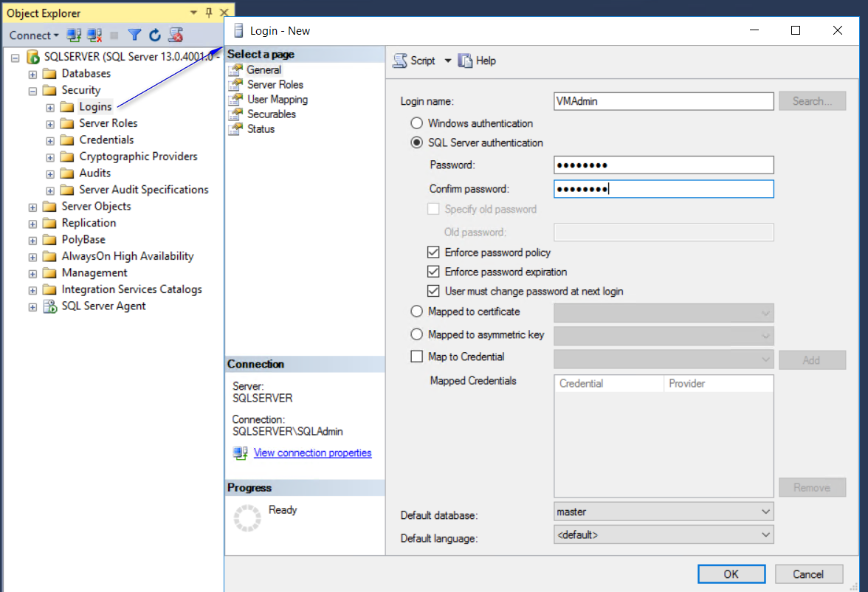Click the General page icon
This screenshot has height=592, width=868.
pos(236,70)
